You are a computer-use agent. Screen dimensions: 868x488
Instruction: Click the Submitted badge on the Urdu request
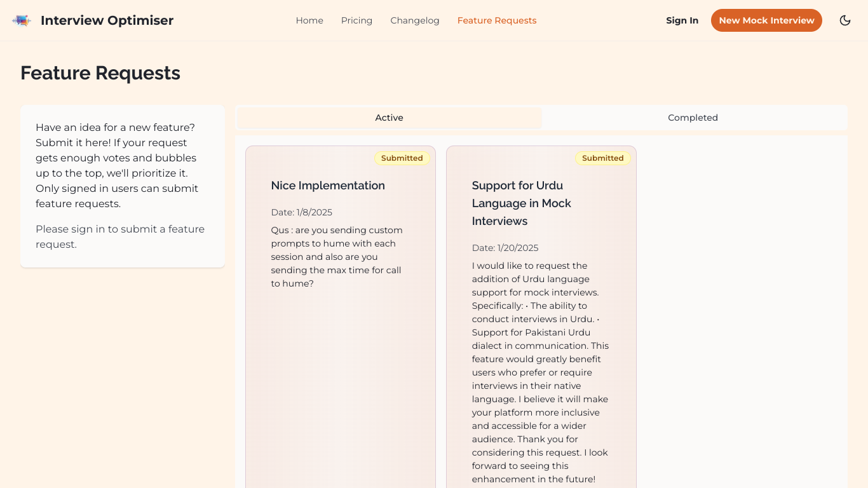(602, 158)
